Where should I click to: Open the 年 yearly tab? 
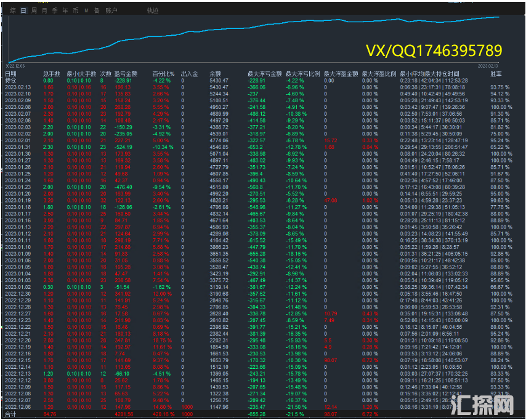(65, 10)
